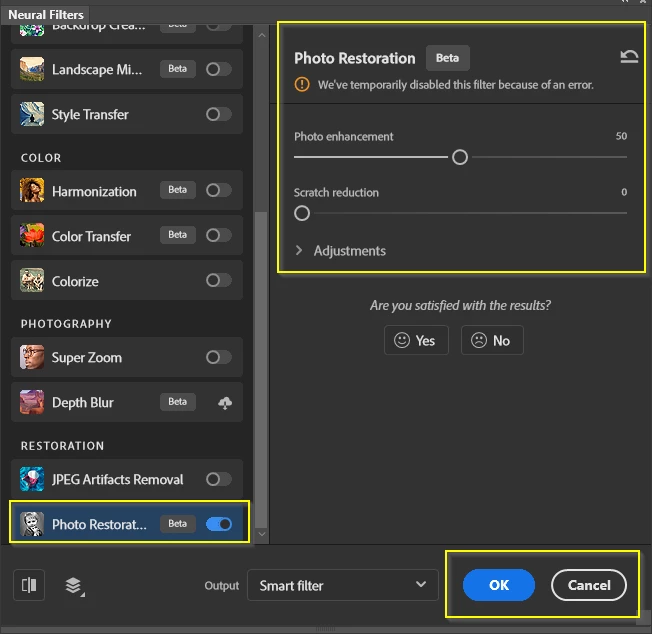Viewport: 652px width, 634px height.
Task: Click the Photo enhancement slider handle
Action: (x=459, y=157)
